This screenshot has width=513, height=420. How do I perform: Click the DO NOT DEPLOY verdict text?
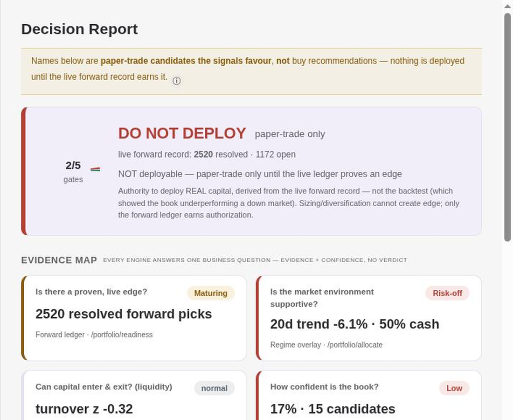pos(182,133)
